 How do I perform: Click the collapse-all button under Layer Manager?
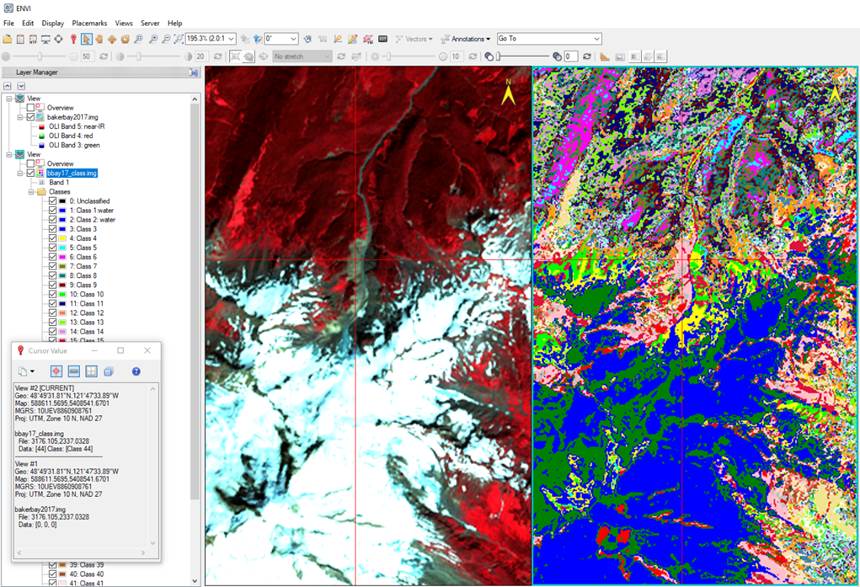(x=8, y=86)
